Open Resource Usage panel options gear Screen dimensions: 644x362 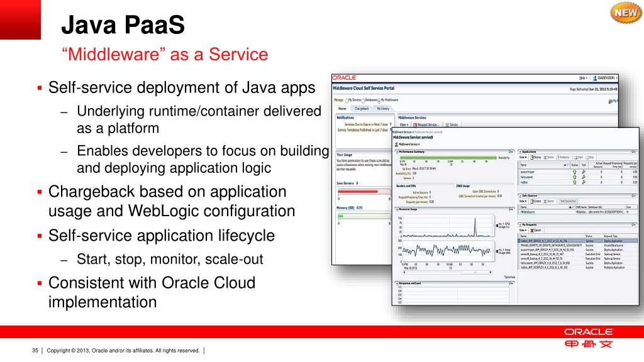pos(511,209)
